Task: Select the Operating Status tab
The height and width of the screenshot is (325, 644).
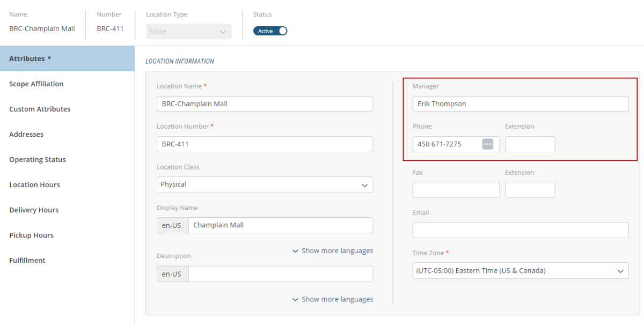Action: click(x=38, y=159)
